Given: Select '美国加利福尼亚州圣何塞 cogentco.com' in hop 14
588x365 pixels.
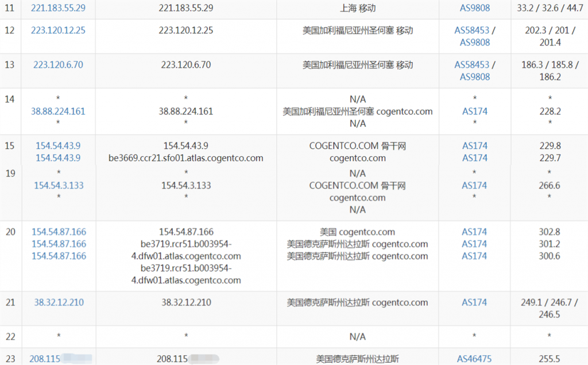Looking at the screenshot, I should click(358, 112).
